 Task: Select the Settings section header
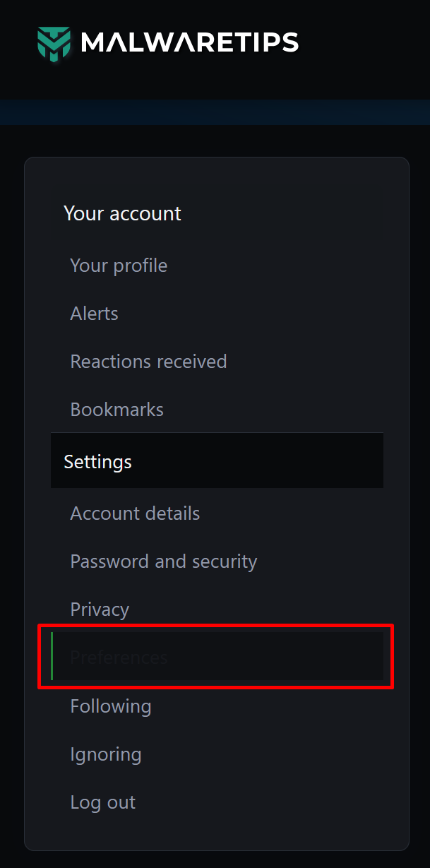click(217, 461)
